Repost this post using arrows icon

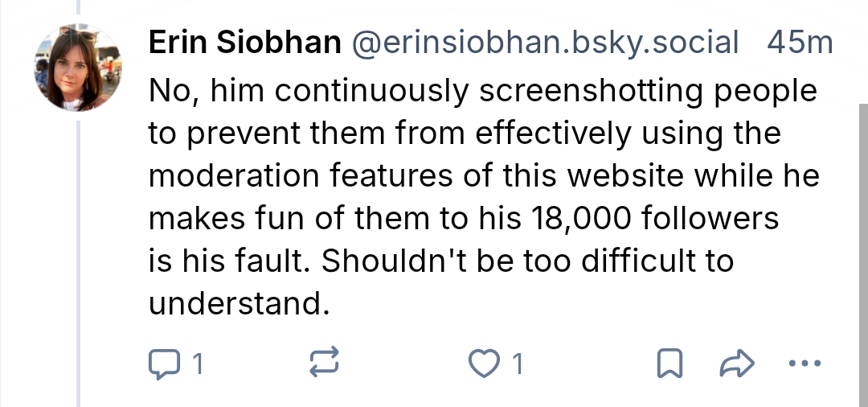point(325,365)
